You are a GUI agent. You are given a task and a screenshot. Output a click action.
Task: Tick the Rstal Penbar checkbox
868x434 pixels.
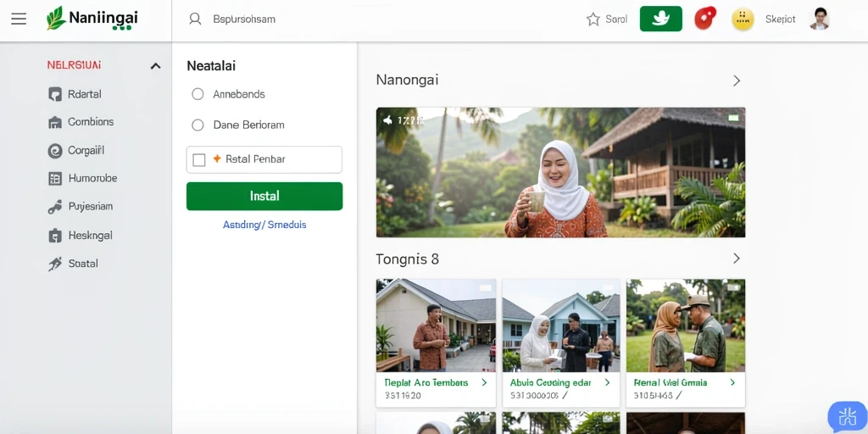198,160
